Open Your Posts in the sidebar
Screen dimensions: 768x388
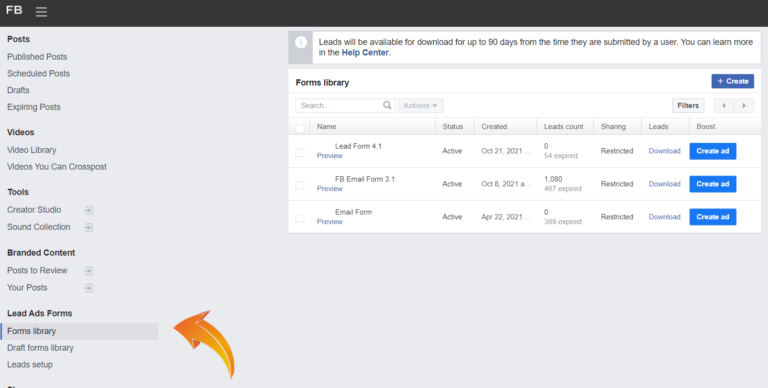click(x=27, y=288)
